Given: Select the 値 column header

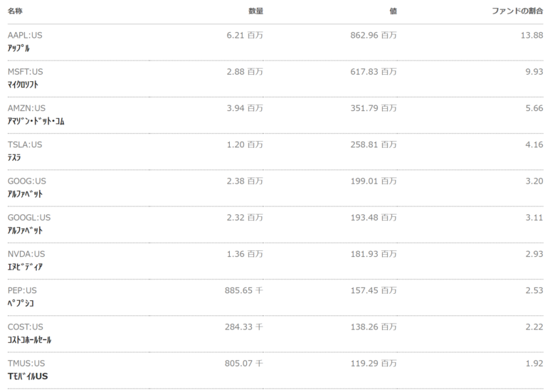Looking at the screenshot, I should coord(393,11).
